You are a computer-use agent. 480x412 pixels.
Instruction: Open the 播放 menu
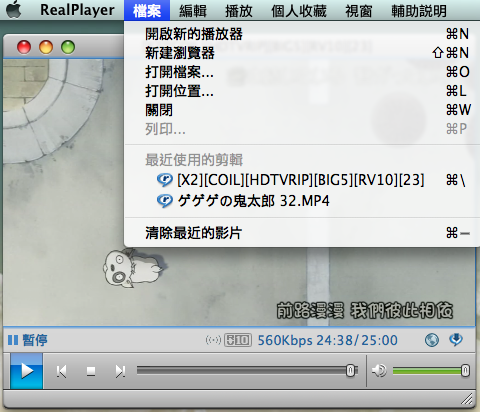coord(239,11)
